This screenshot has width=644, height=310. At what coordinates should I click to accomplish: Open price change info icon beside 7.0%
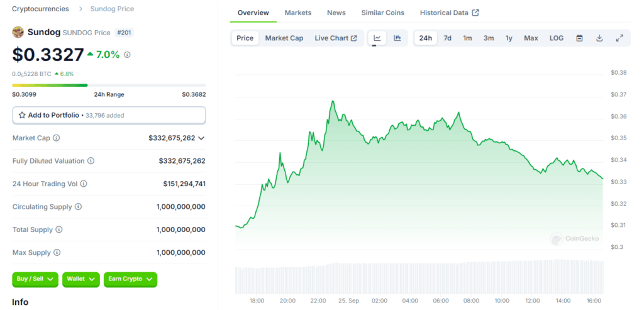coord(127,55)
